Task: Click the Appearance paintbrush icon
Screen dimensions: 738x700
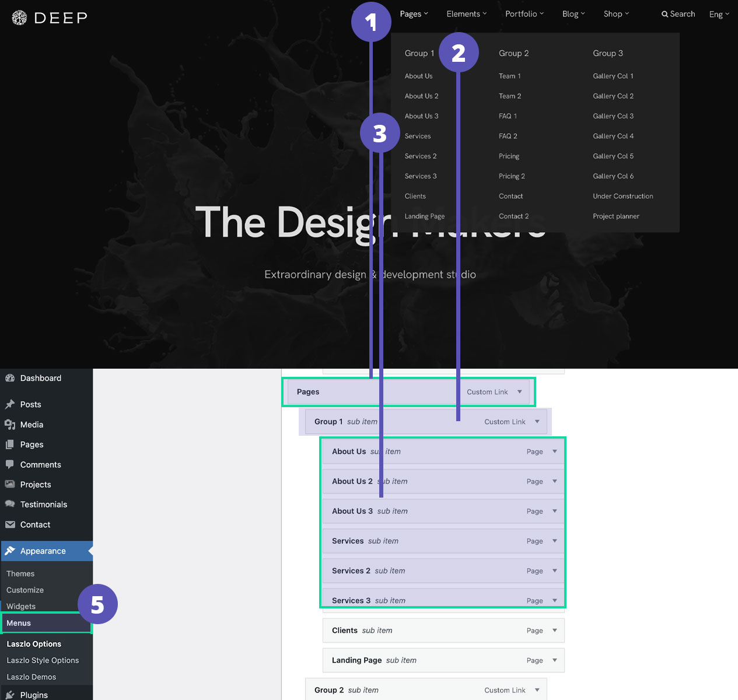Action: [10, 551]
